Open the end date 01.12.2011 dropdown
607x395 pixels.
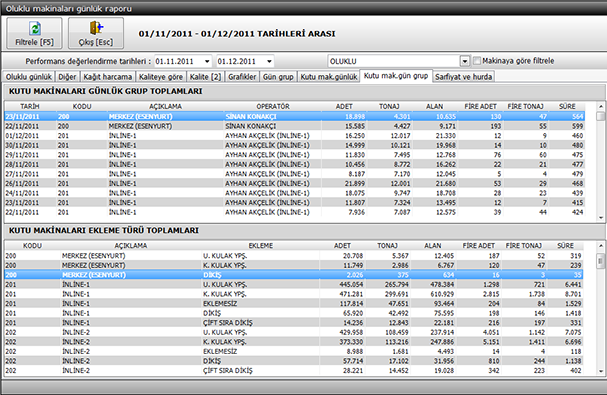point(269,61)
